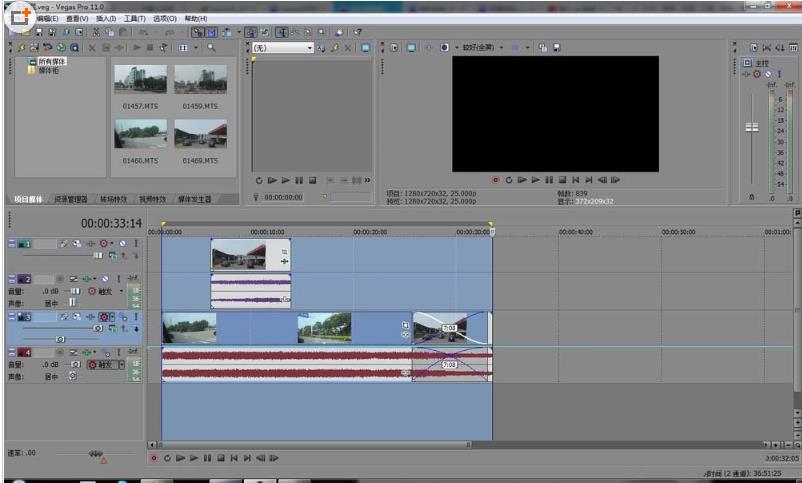Viewport: 802px width, 483px height.
Task: Click the record button in timeline transport
Action: [x=154, y=458]
